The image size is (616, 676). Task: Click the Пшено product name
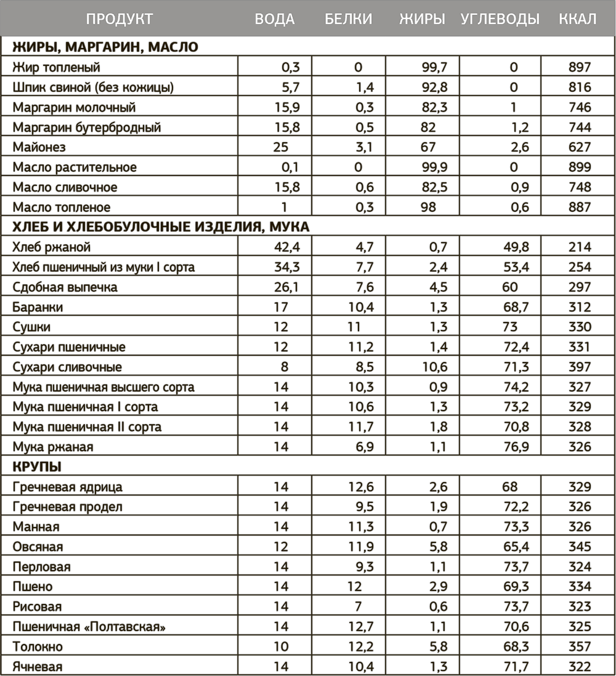click(33, 586)
